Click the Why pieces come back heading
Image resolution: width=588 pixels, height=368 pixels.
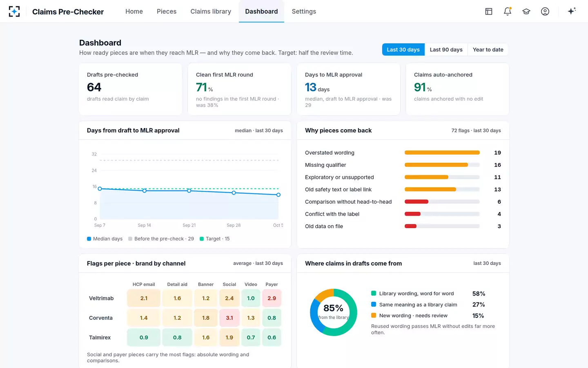338,130
